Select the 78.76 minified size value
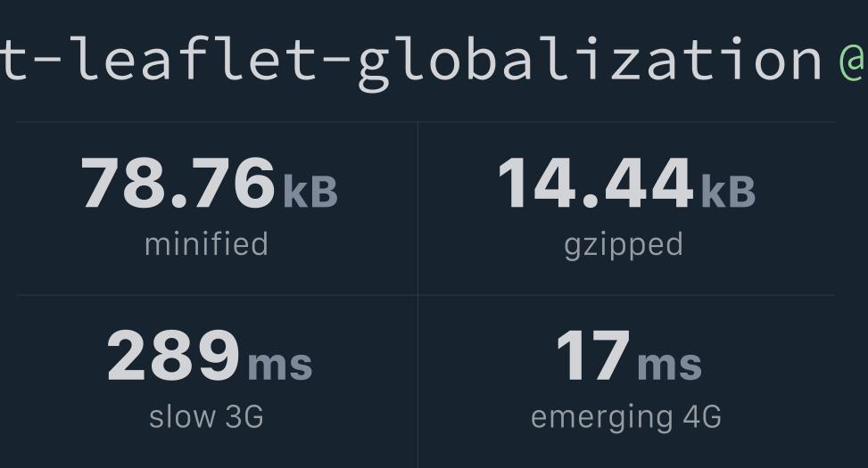 pyautogui.click(x=178, y=183)
